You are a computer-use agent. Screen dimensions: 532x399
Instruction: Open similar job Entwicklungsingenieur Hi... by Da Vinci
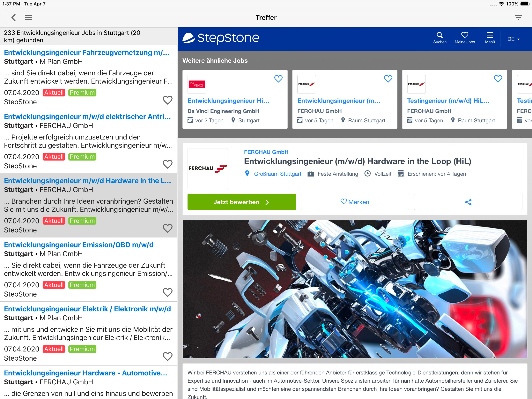228,101
